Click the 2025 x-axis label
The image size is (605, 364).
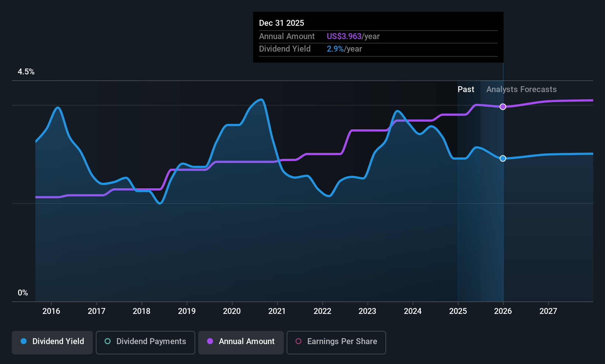458,311
